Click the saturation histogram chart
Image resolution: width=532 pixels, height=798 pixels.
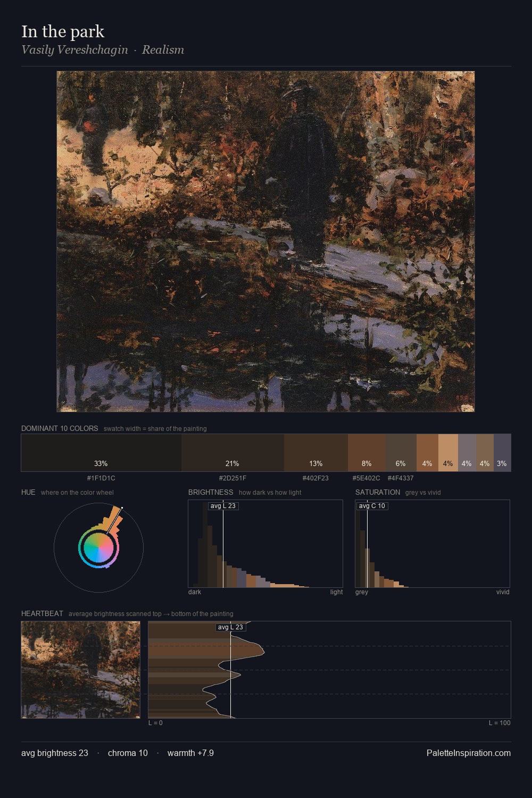[433, 544]
